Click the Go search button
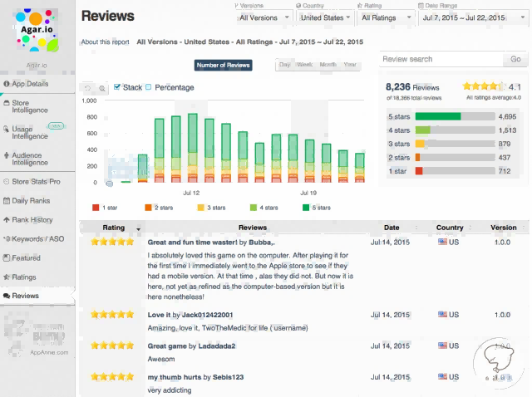Image resolution: width=532 pixels, height=397 pixels. coord(515,59)
